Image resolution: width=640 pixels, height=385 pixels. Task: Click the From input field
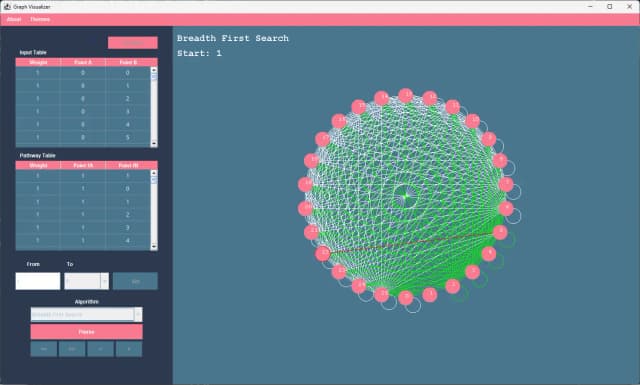point(38,281)
